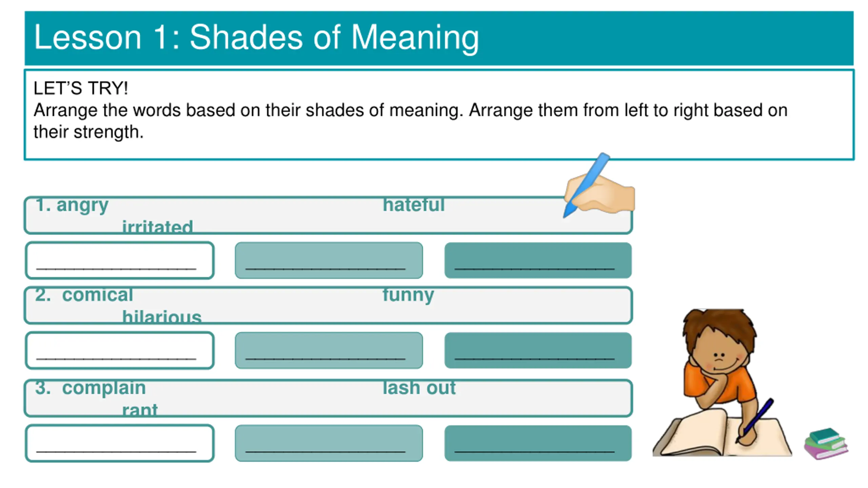Click the boy writing in notebook illustration
Image resolution: width=868 pixels, height=488 pixels.
click(722, 383)
